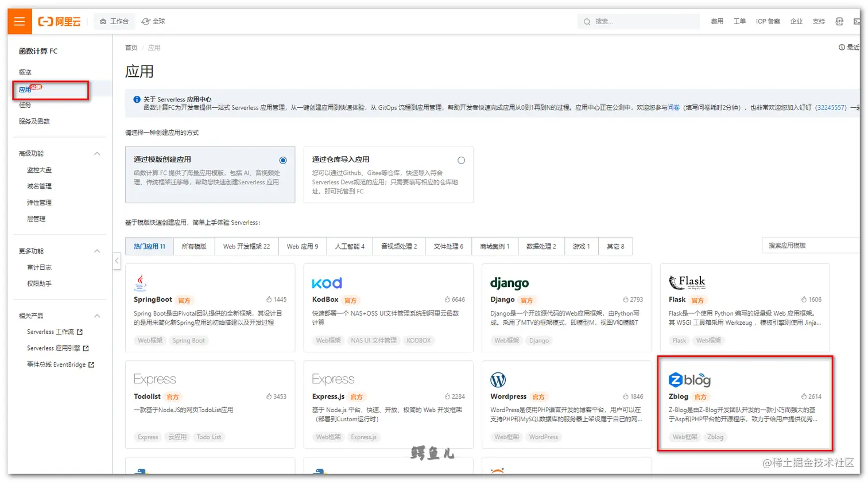Switch to Web 开发框架 22 tab
The width and height of the screenshot is (868, 482).
pos(246,246)
